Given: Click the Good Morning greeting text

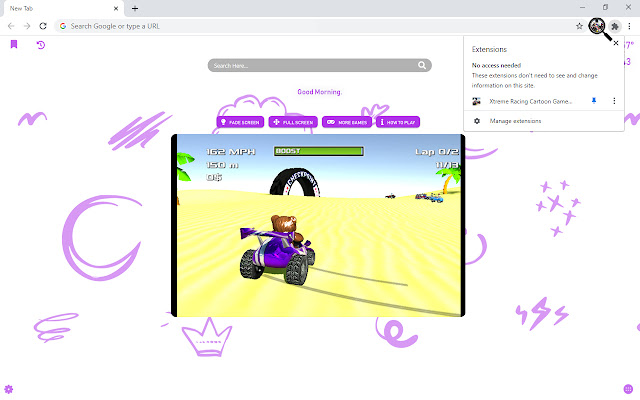Looking at the screenshot, I should tap(319, 92).
